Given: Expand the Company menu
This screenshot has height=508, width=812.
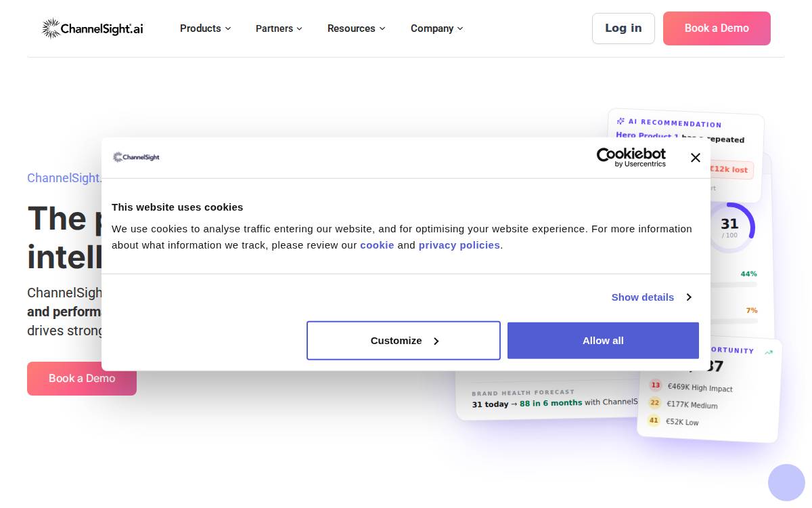Looking at the screenshot, I should point(436,28).
